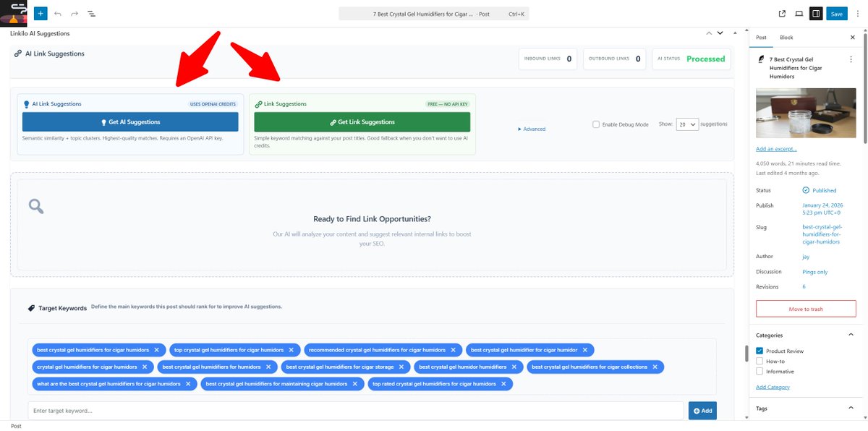Image resolution: width=868 pixels, height=431 pixels.
Task: Click the site logo to view posts
Action: [x=14, y=13]
